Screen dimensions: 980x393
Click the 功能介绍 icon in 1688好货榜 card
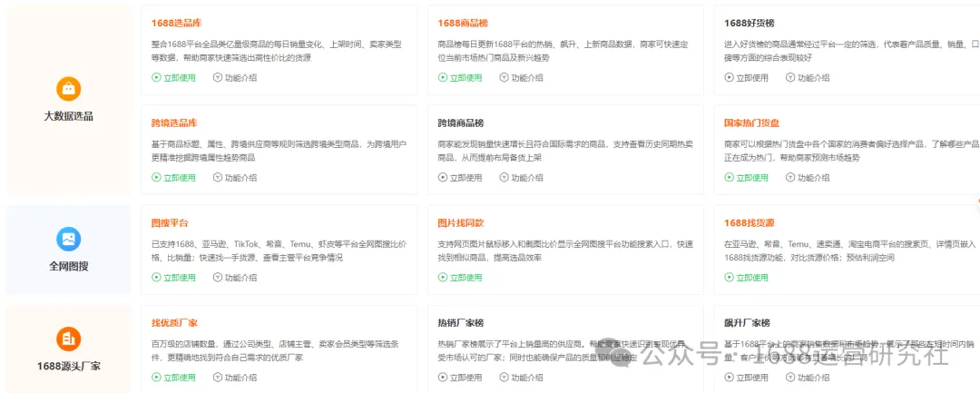pyautogui.click(x=790, y=78)
